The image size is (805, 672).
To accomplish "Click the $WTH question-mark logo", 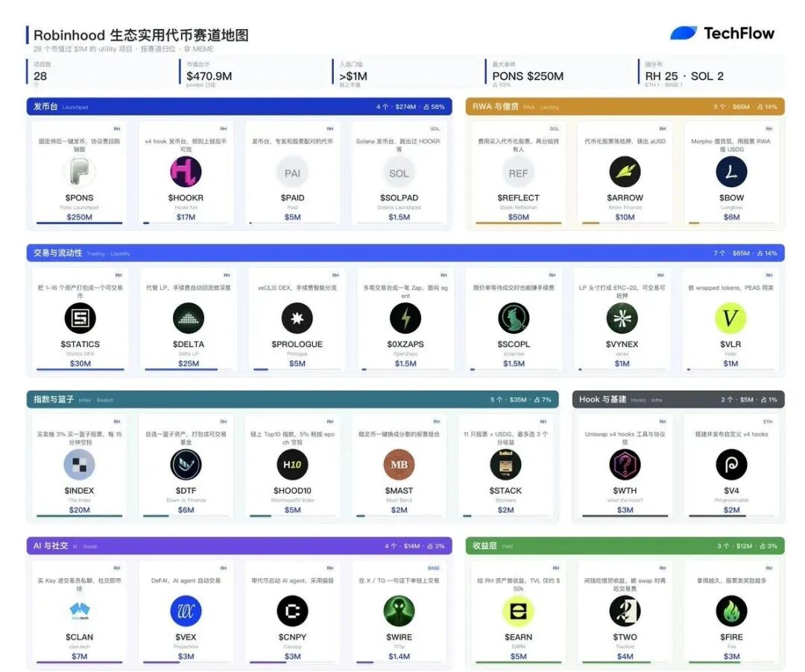I will (x=625, y=465).
